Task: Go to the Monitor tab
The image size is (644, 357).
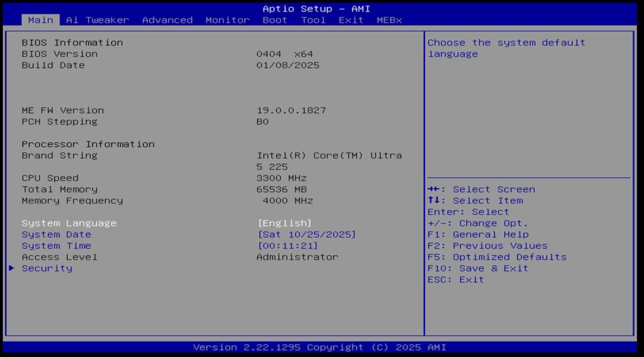Action: (227, 20)
